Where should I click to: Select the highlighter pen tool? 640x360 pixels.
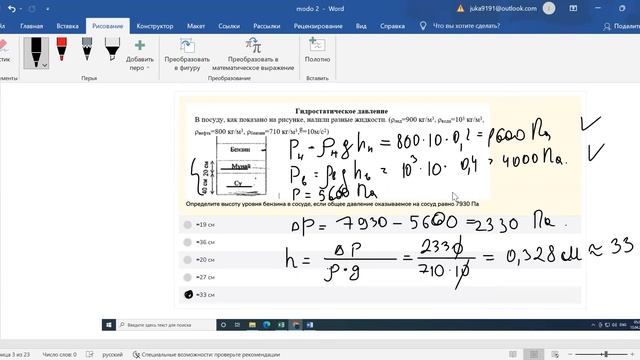[112, 49]
